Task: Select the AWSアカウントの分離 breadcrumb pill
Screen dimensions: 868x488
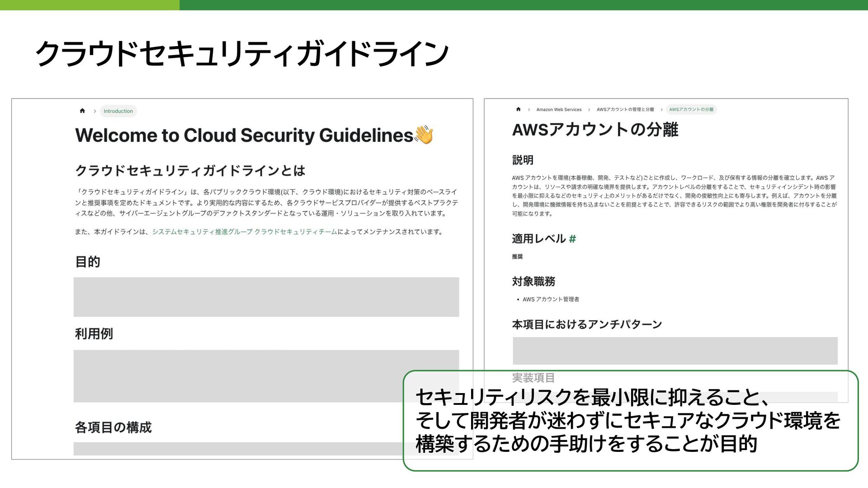Action: click(x=691, y=109)
